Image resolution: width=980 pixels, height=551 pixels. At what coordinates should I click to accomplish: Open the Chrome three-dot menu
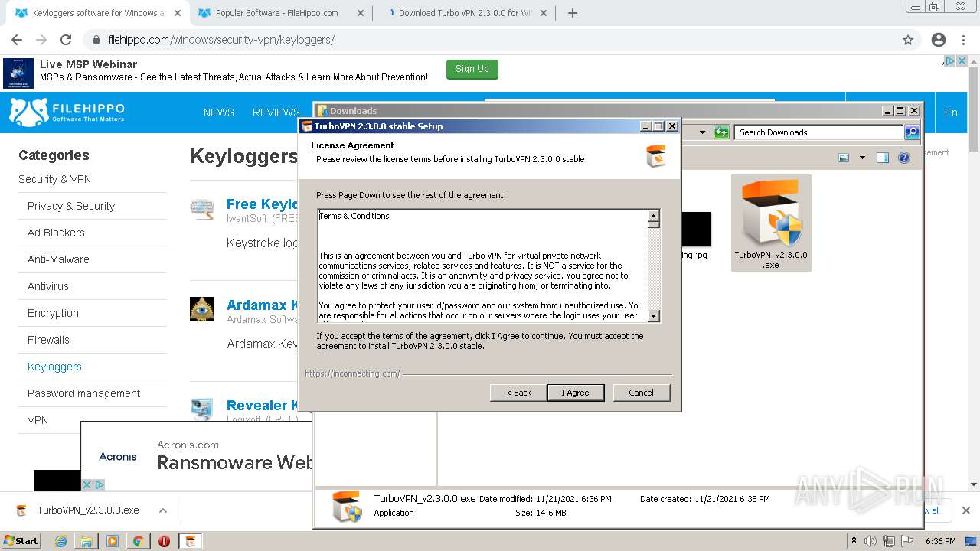(963, 40)
